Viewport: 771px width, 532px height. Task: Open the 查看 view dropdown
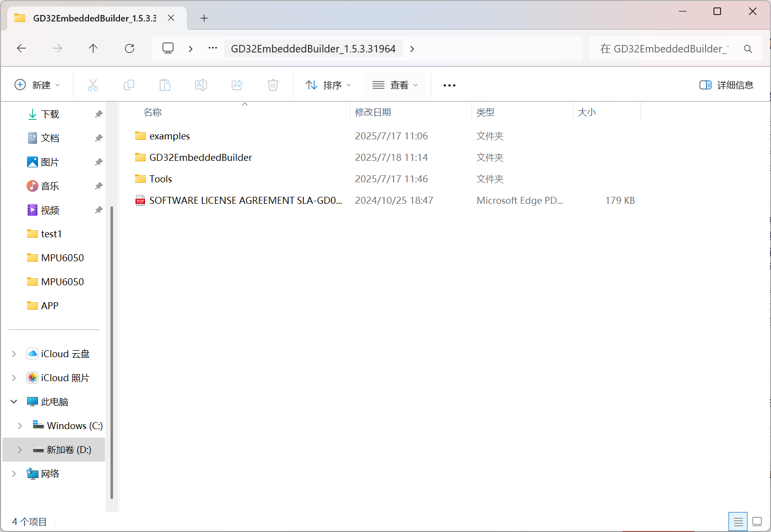395,85
